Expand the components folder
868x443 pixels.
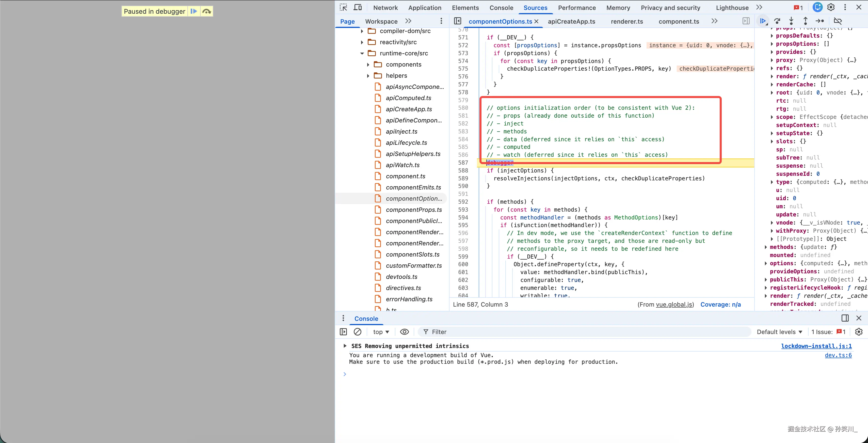pos(368,65)
